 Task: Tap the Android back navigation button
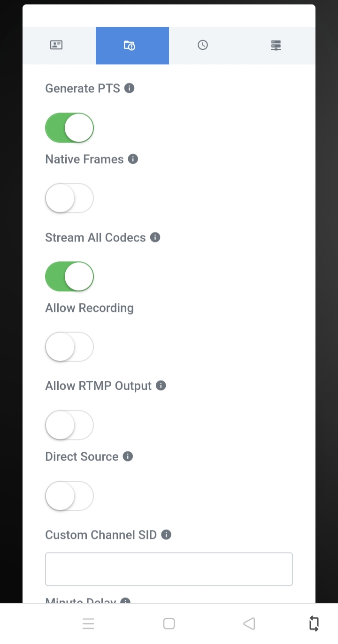click(x=249, y=623)
